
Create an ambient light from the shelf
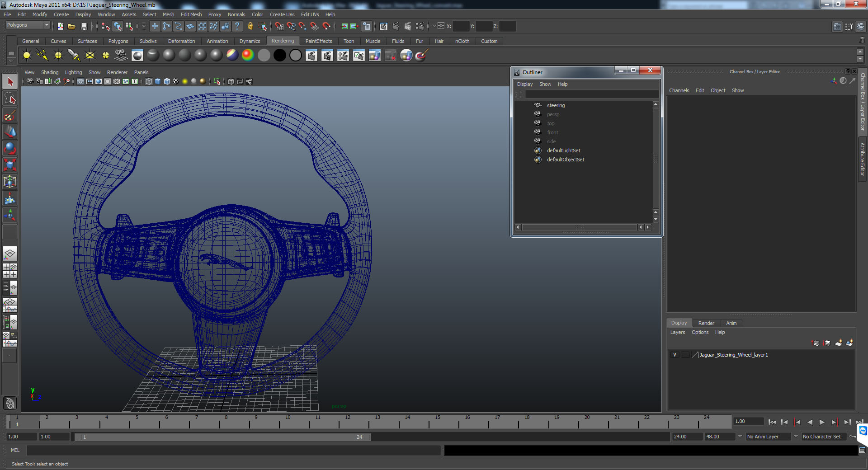[27, 56]
